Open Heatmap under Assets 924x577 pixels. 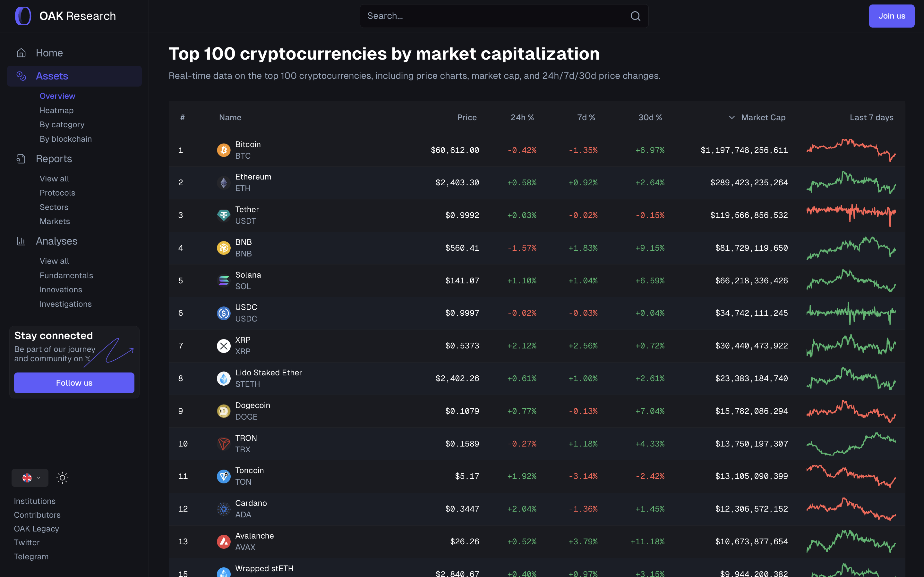click(x=56, y=110)
